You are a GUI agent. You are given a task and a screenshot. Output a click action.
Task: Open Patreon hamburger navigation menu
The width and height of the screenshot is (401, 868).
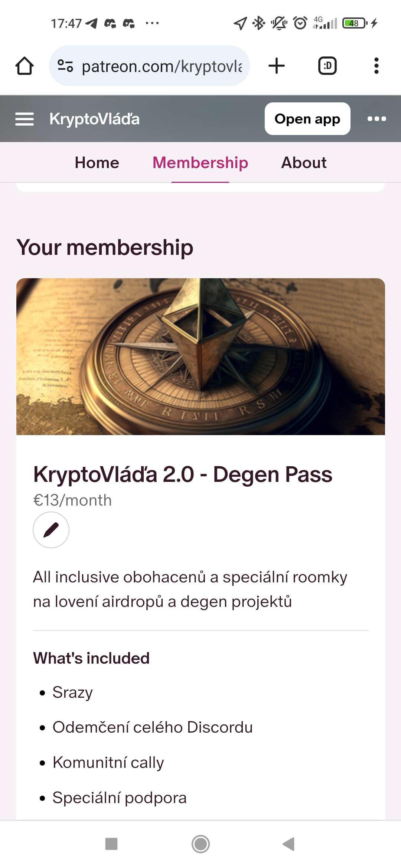25,119
